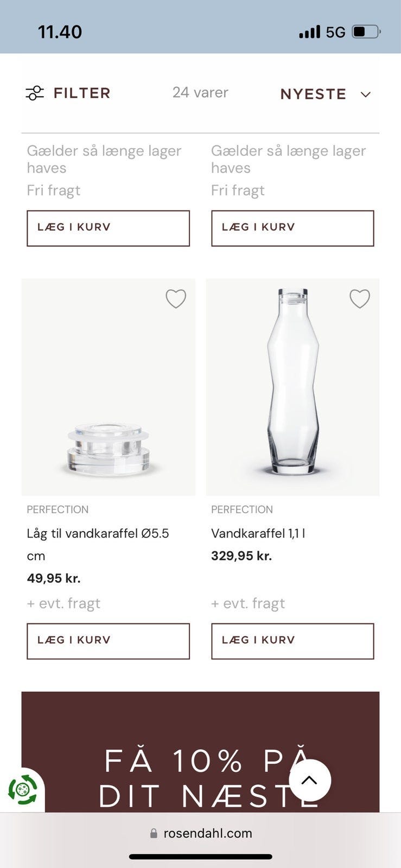Tap the scroll-to-top arrow button
The image size is (401, 868).
point(309,780)
